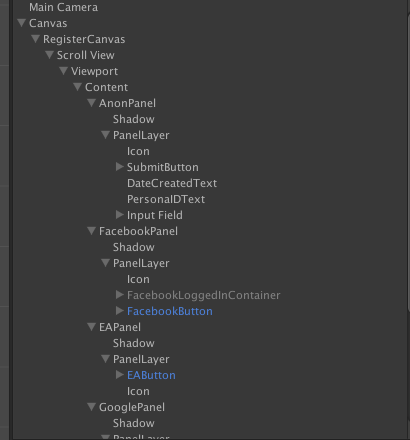Expand the Input Field tree arrow

click(x=120, y=215)
